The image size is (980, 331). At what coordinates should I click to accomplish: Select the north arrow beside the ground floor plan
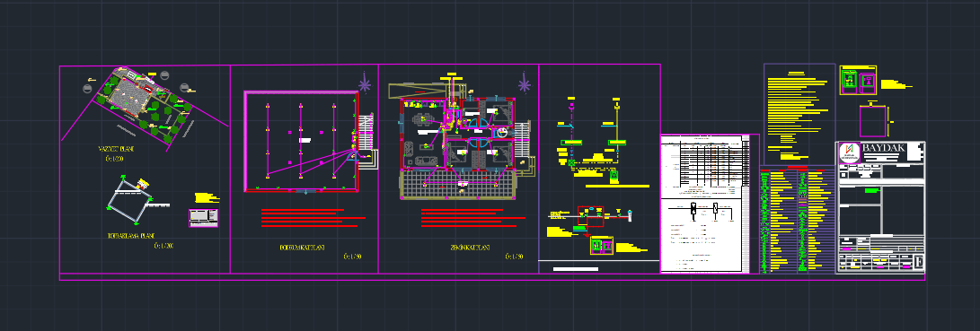(x=524, y=83)
